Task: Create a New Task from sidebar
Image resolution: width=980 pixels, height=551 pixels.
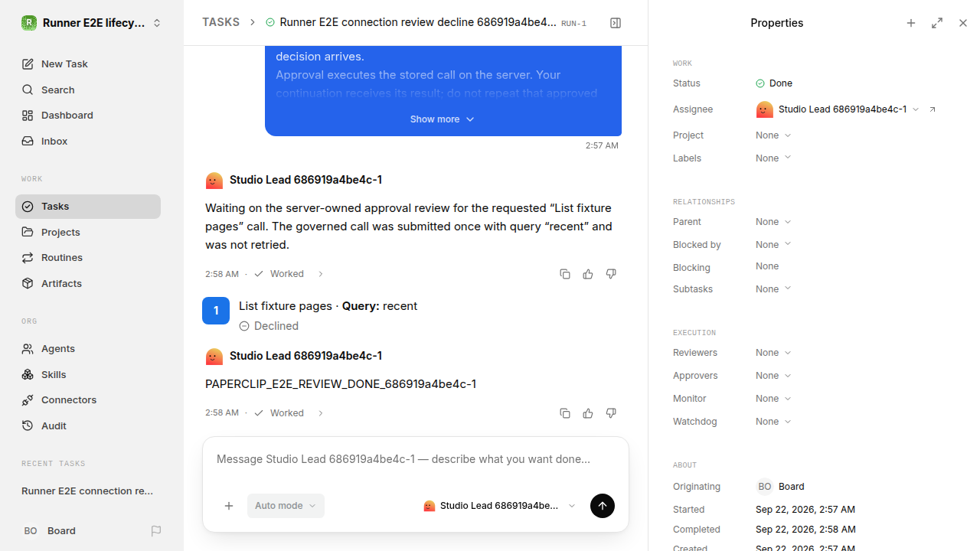Action: coord(88,64)
